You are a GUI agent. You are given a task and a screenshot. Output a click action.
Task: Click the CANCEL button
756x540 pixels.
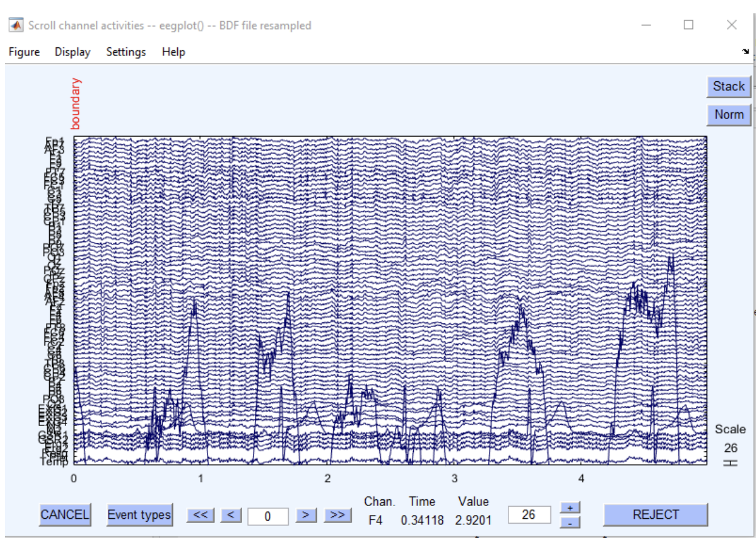(x=65, y=515)
